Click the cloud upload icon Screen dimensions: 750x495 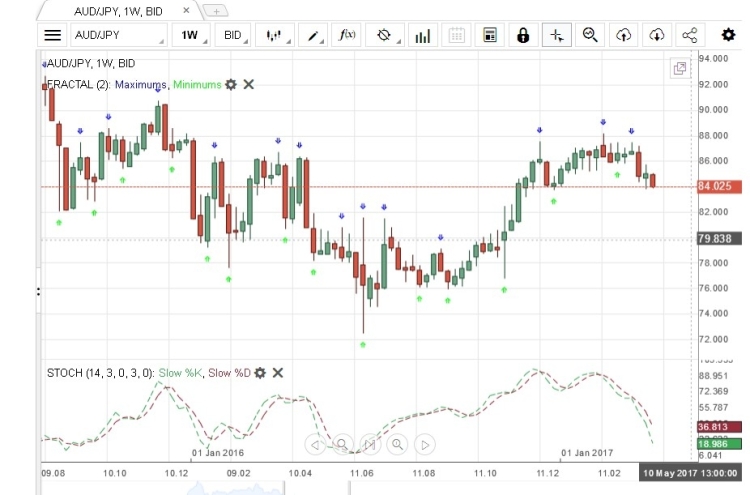[623, 35]
